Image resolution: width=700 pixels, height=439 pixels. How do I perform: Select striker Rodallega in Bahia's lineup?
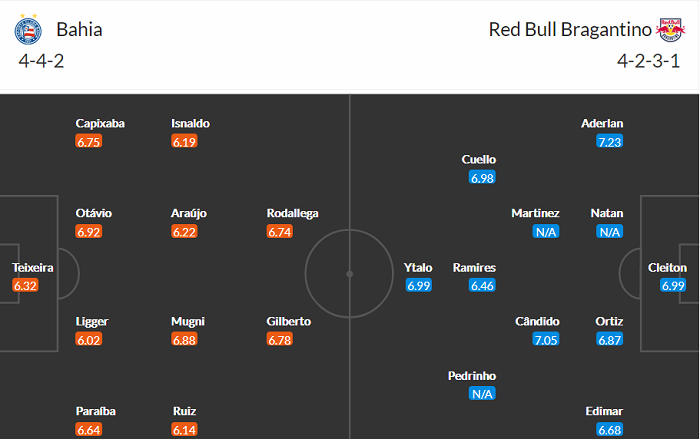290,213
